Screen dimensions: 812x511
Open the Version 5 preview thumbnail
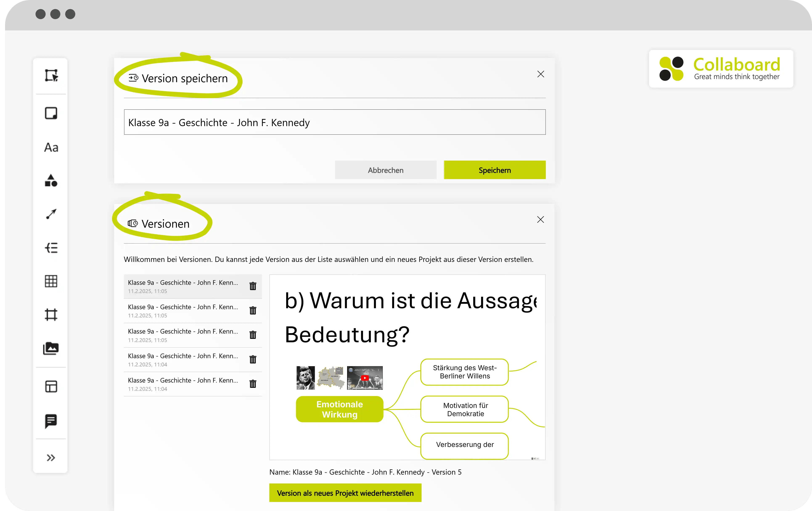tap(407, 367)
